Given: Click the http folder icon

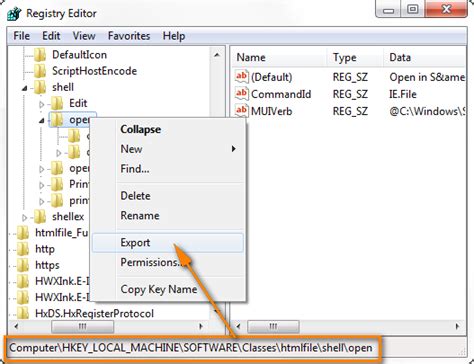Looking at the screenshot, I should click(23, 249).
